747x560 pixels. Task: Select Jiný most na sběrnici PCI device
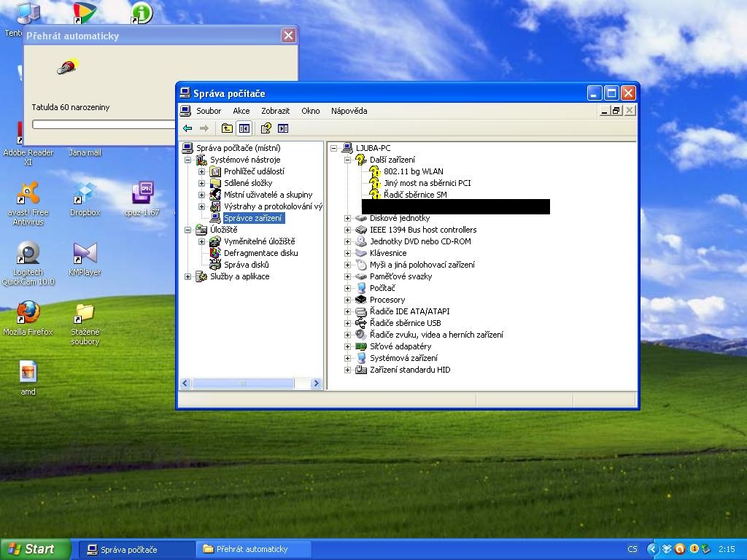[427, 183]
